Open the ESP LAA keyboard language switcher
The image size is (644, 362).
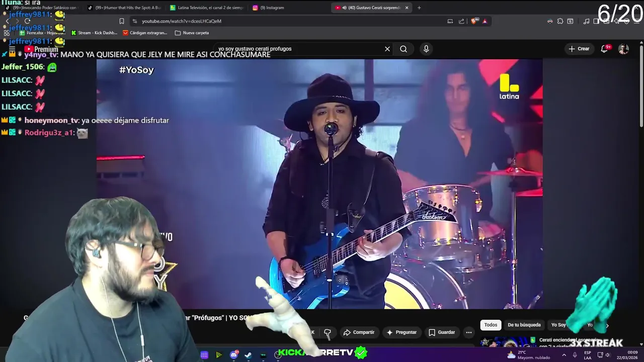coord(588,355)
